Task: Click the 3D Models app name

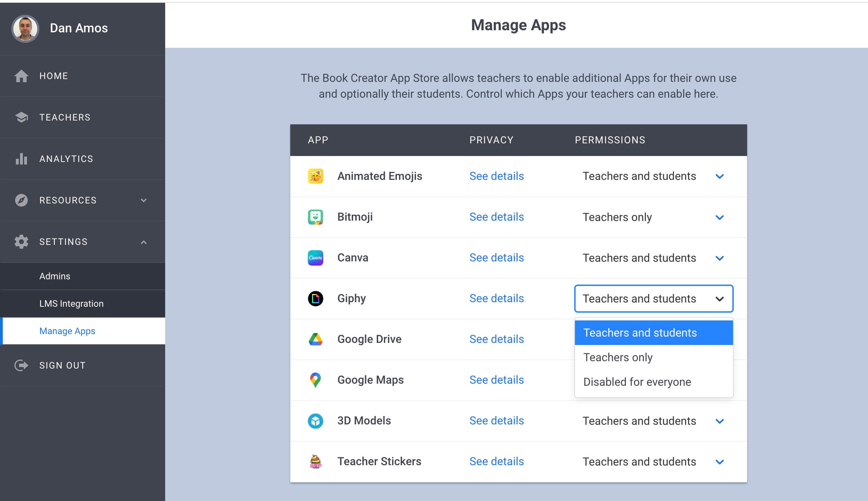Action: point(364,421)
